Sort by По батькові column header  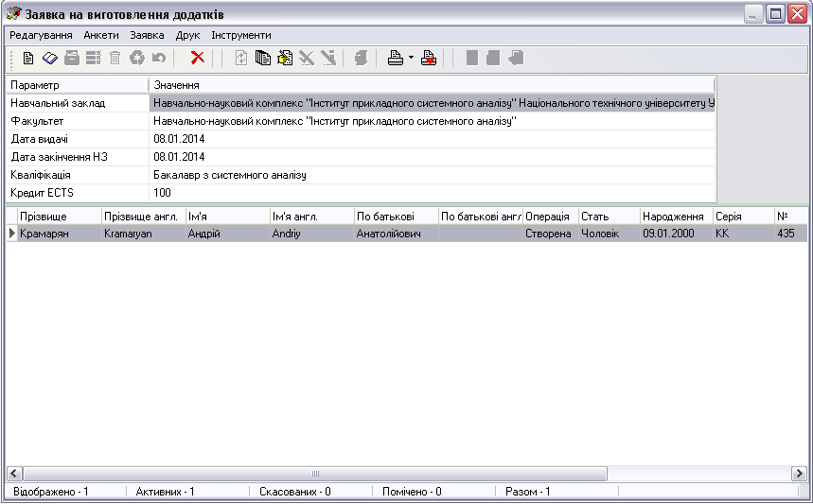397,217
